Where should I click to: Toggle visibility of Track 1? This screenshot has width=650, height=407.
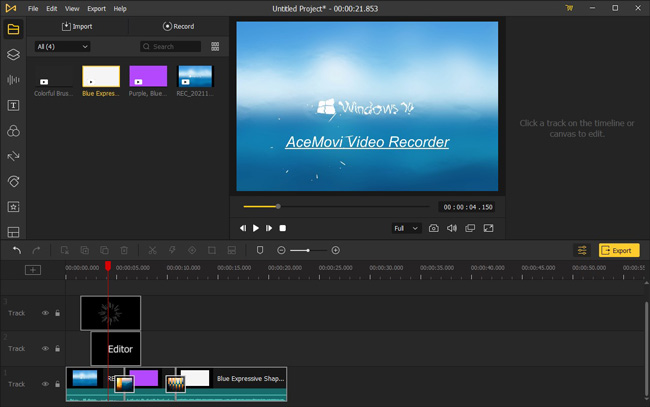45,384
